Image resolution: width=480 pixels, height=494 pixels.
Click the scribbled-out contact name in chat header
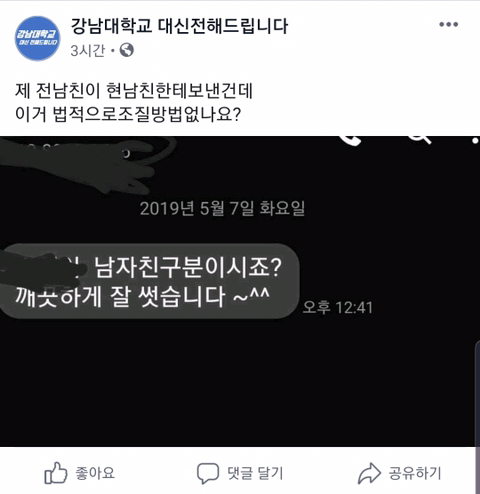point(88,165)
